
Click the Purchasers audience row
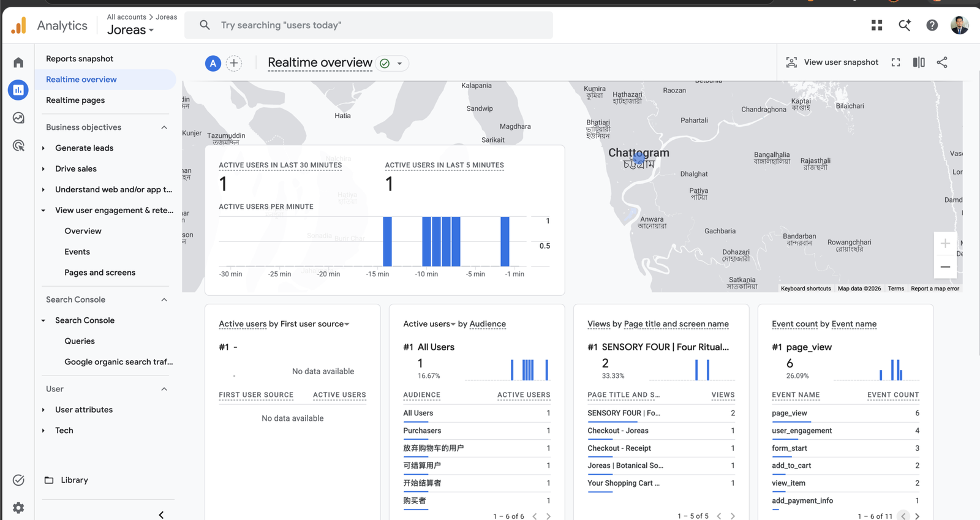pos(477,431)
